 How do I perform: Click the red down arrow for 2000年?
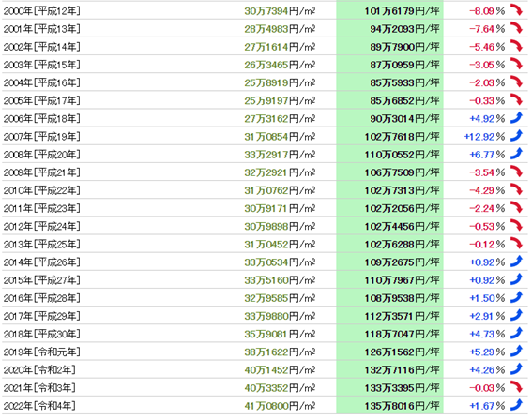tap(516, 10)
